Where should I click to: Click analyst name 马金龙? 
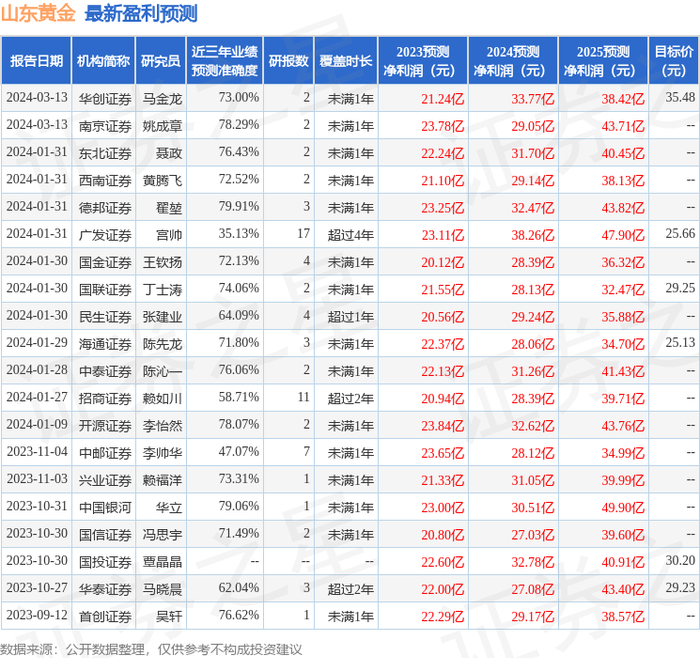coord(162,99)
